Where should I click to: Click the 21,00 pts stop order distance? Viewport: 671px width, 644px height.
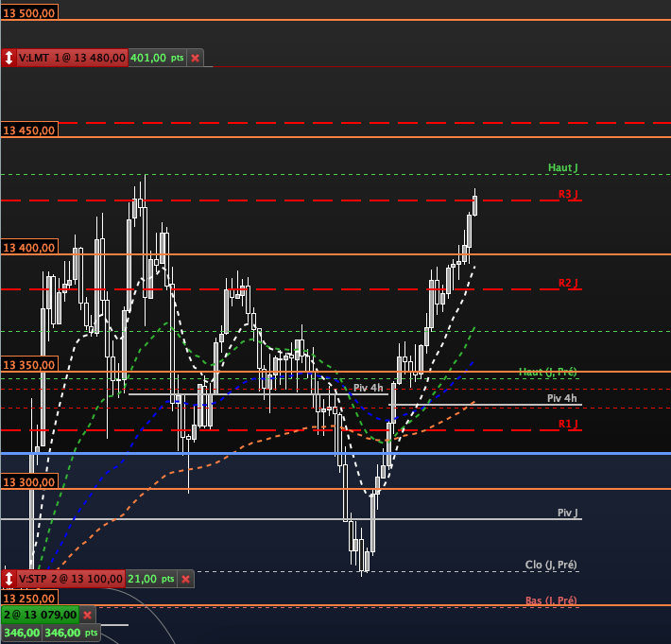(x=151, y=579)
